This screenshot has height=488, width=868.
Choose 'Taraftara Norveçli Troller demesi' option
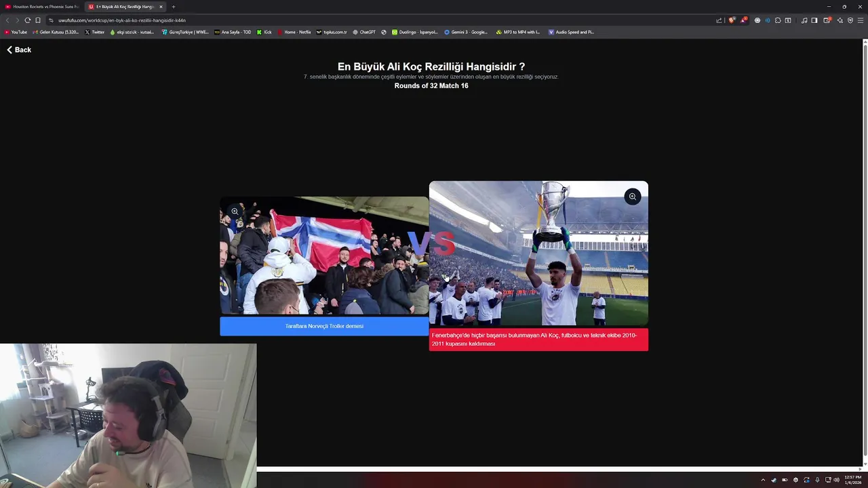pos(324,326)
